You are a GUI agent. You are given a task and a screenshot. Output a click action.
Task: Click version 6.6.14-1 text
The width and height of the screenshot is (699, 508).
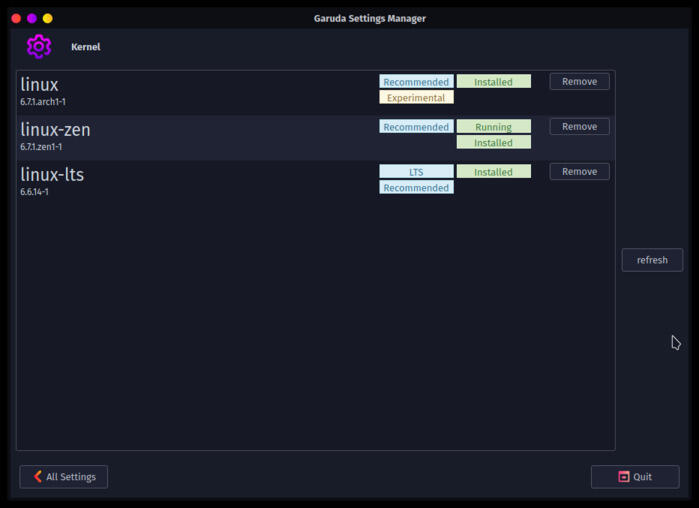tap(34, 192)
